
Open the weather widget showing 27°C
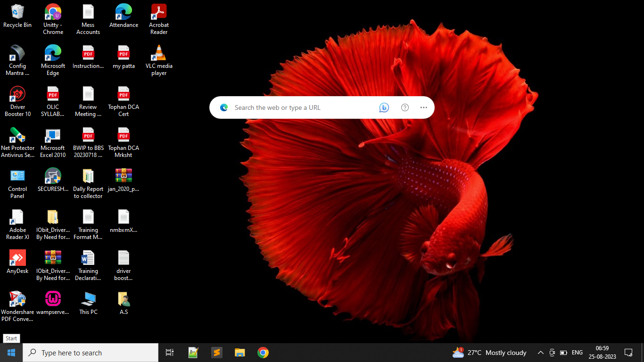[489, 353]
